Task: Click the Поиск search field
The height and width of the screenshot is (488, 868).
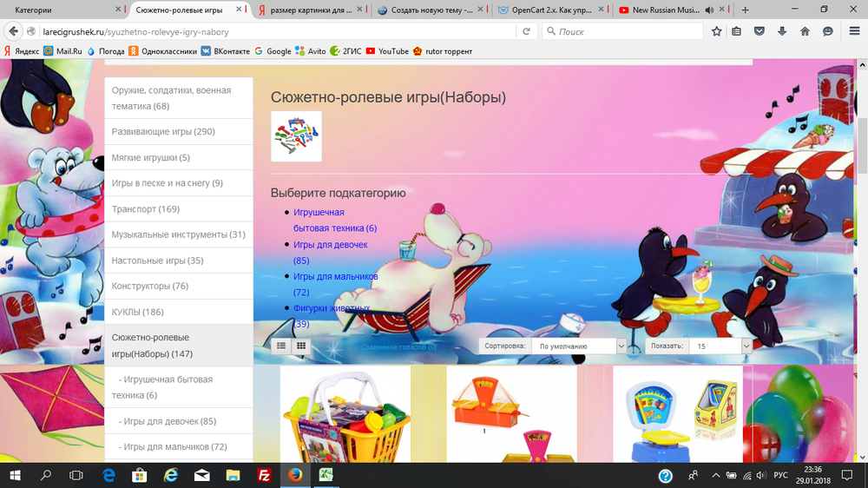Action: pyautogui.click(x=622, y=31)
